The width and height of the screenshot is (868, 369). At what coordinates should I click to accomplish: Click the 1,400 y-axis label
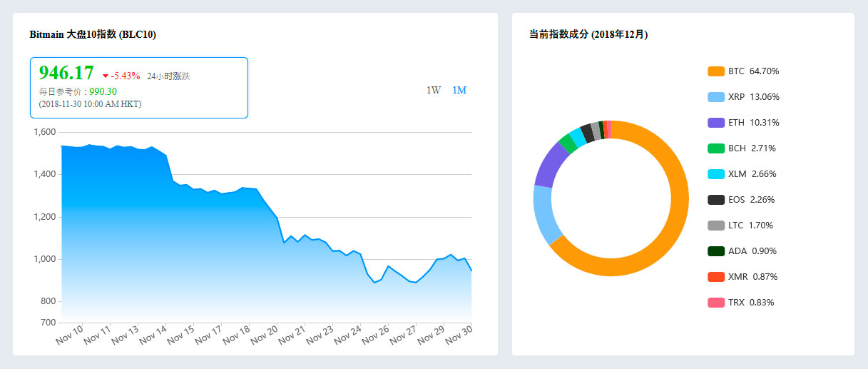[45, 174]
